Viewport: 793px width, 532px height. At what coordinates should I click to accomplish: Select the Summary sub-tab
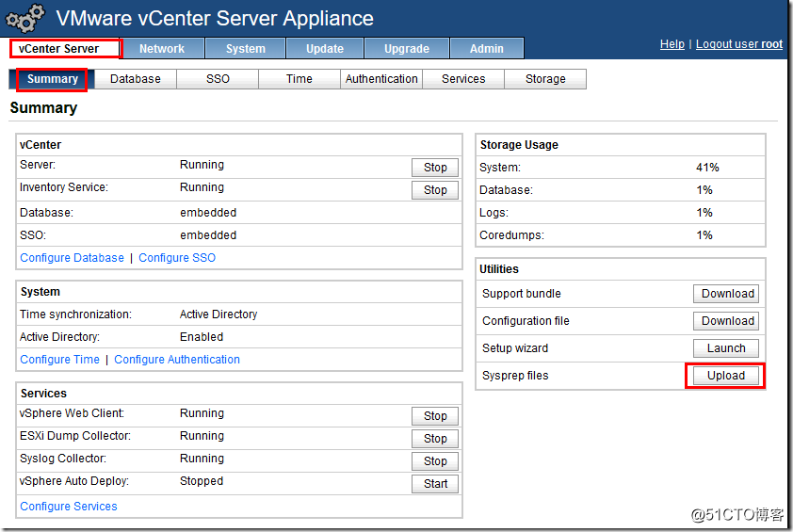pyautogui.click(x=52, y=79)
